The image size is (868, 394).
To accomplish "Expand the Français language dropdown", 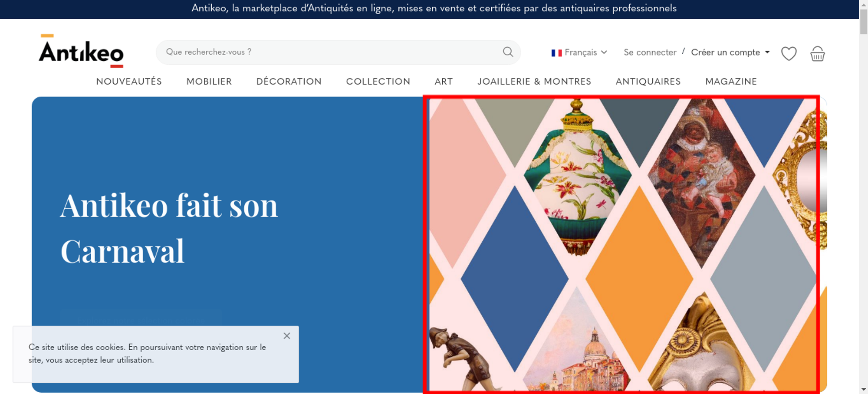I will point(579,53).
